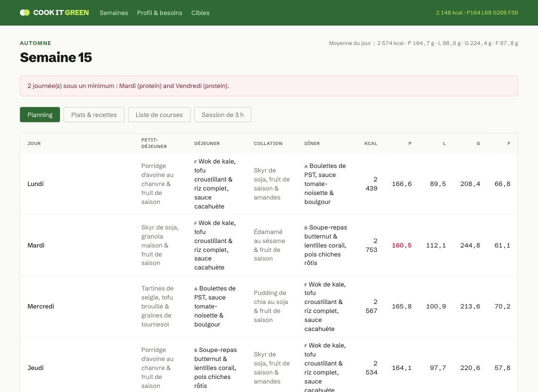
Task: Click the protein minimum warning banner
Action: point(269,86)
